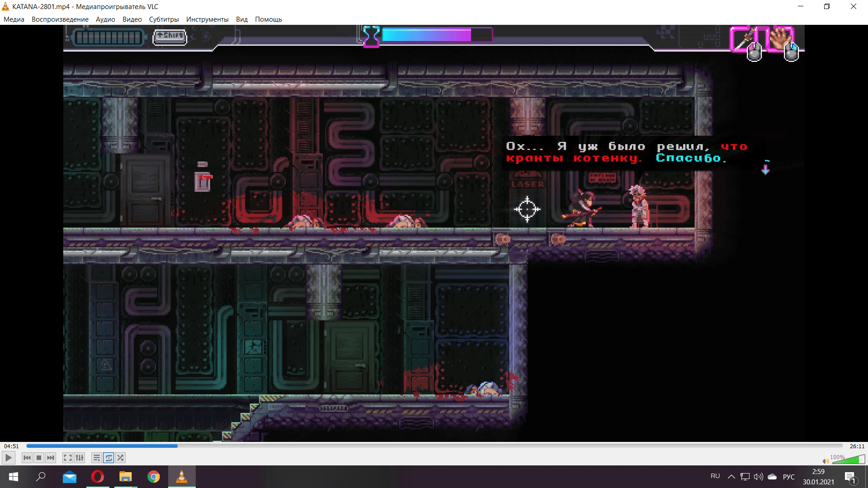Skip to next media track

51,458
